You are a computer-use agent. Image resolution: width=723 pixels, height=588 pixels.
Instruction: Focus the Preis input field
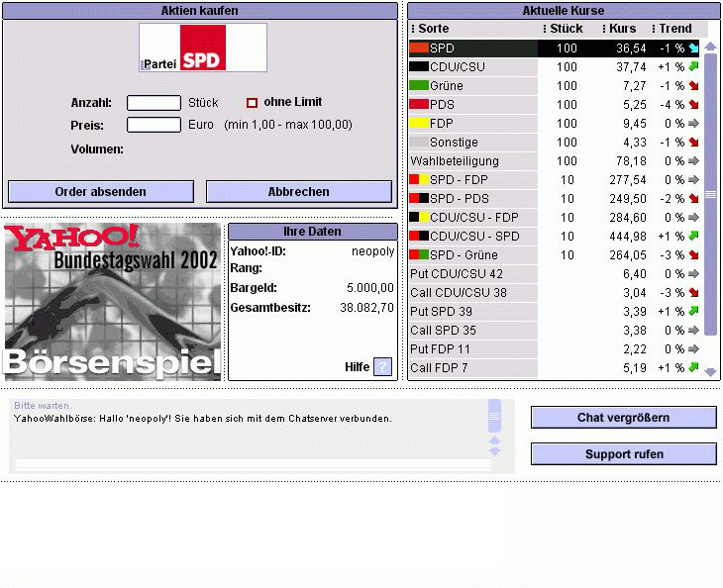[x=154, y=125]
